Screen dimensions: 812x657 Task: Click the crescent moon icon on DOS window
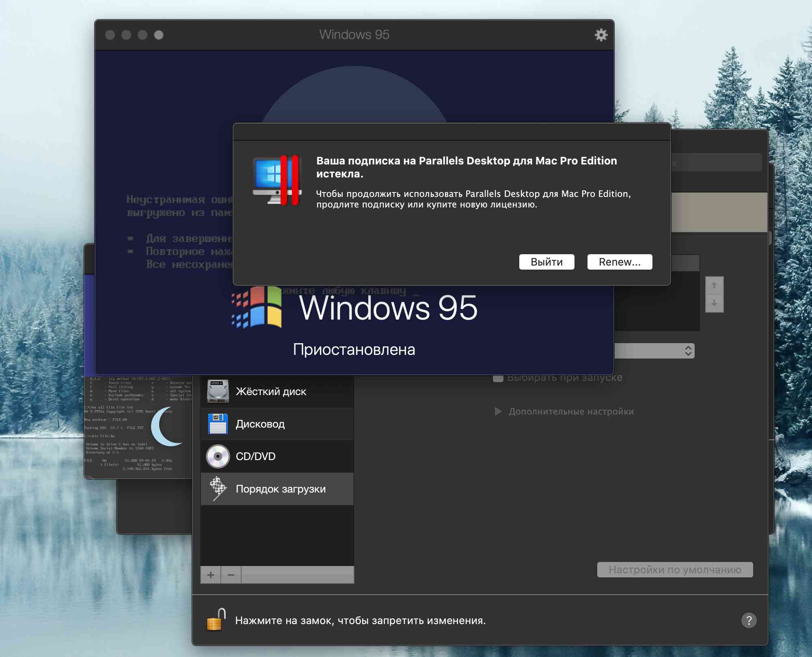pos(166,426)
